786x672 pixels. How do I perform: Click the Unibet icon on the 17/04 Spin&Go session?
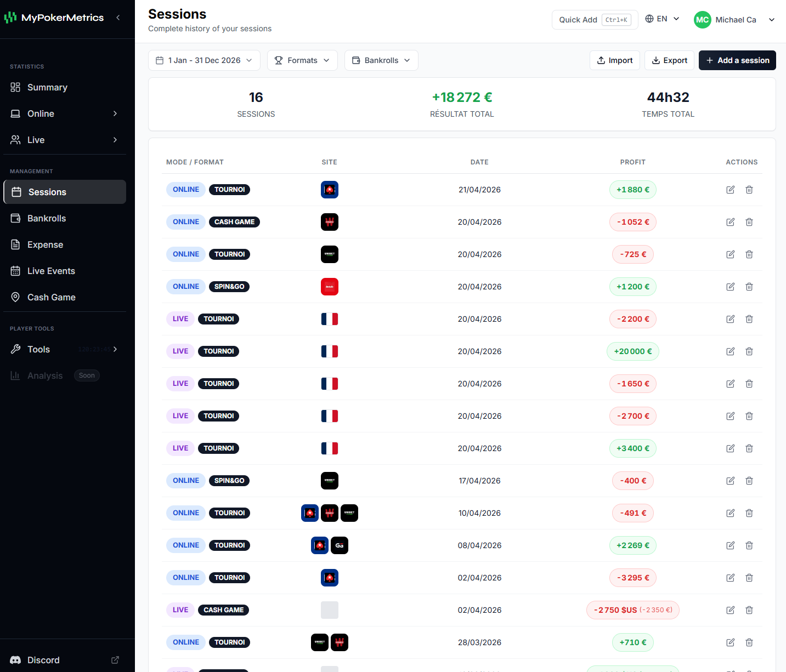(x=330, y=481)
